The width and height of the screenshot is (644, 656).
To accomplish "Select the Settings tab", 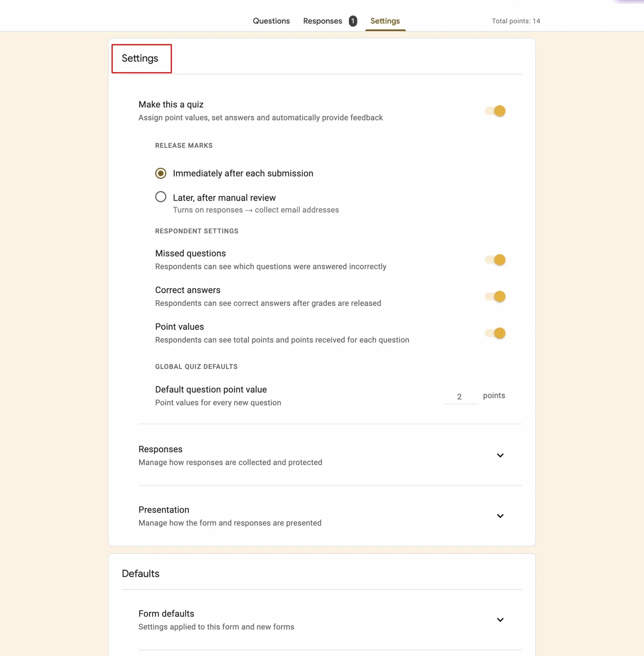I will click(x=385, y=21).
